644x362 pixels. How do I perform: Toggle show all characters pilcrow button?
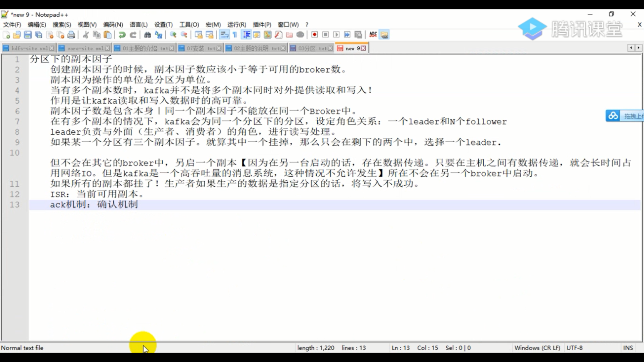[x=235, y=35]
